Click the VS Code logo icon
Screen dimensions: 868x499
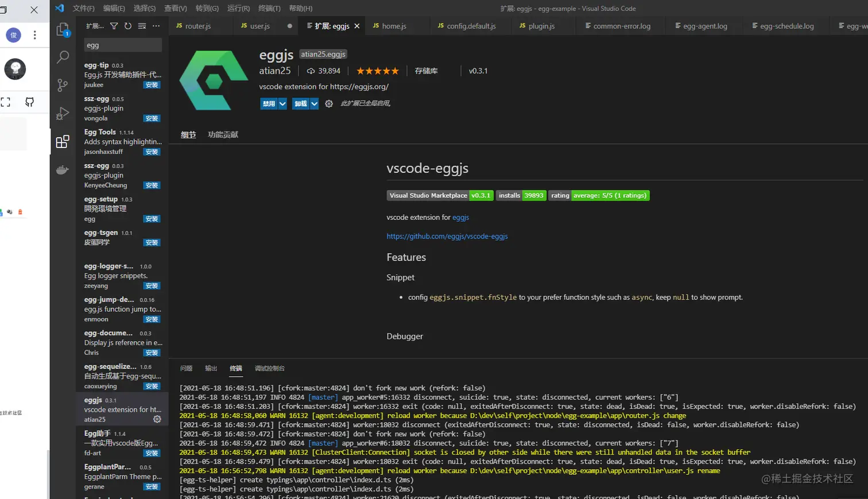[59, 8]
